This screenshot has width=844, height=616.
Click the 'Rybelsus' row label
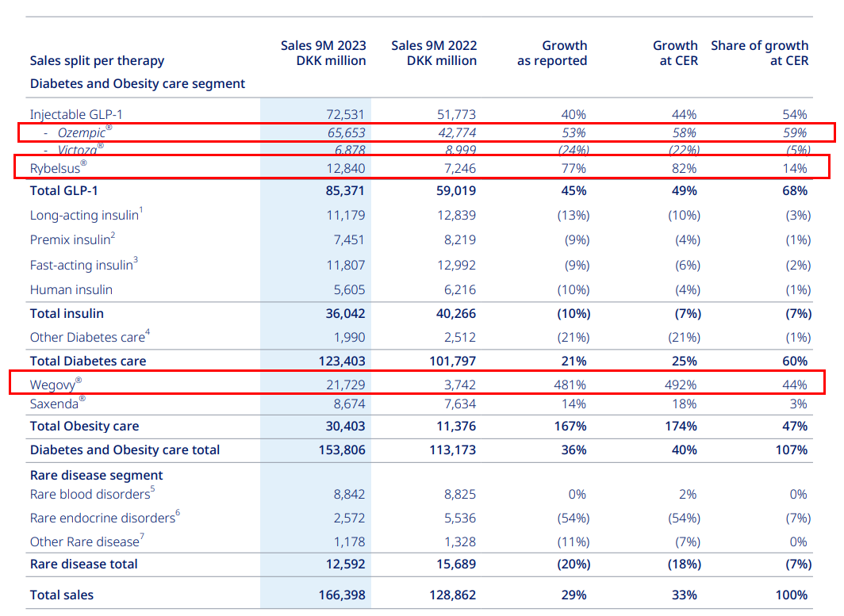pyautogui.click(x=58, y=168)
